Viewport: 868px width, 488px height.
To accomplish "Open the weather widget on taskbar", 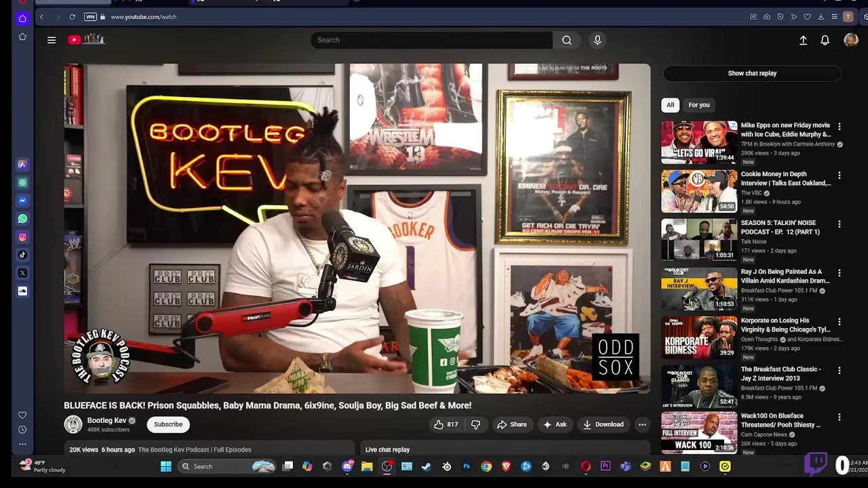I will tap(42, 466).
